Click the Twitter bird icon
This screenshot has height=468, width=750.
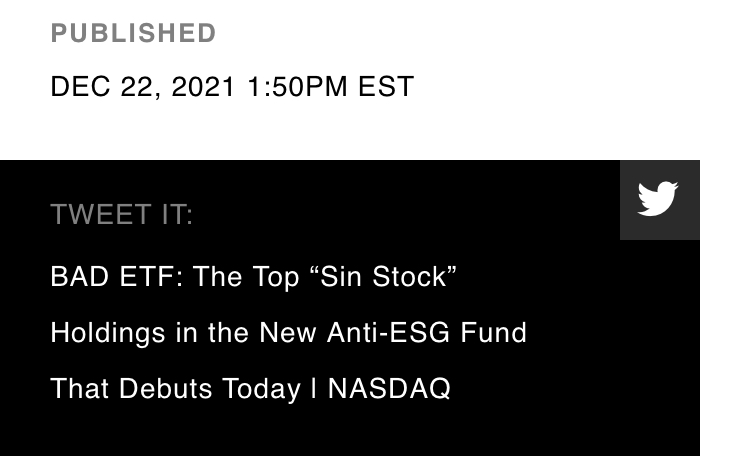[659, 199]
